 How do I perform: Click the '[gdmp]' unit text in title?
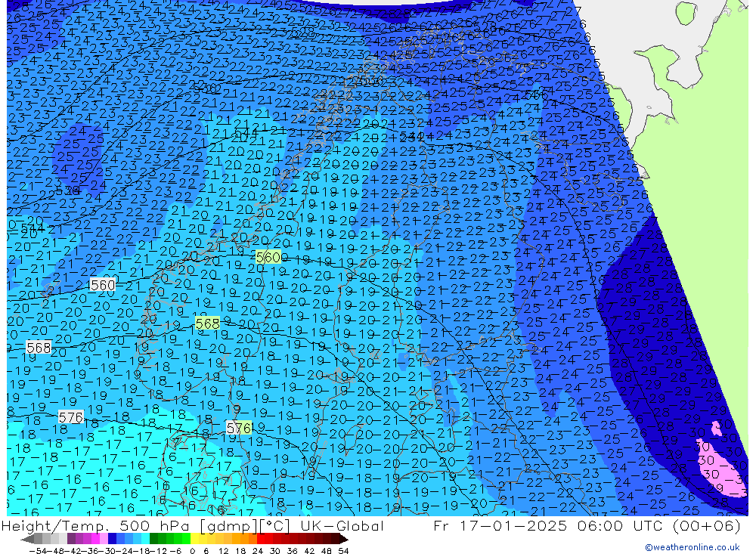(x=228, y=525)
